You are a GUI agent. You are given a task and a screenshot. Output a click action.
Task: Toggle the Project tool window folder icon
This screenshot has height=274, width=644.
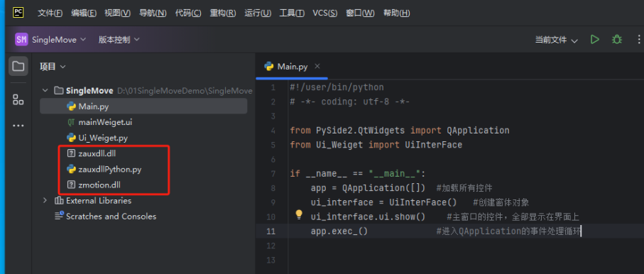point(18,66)
